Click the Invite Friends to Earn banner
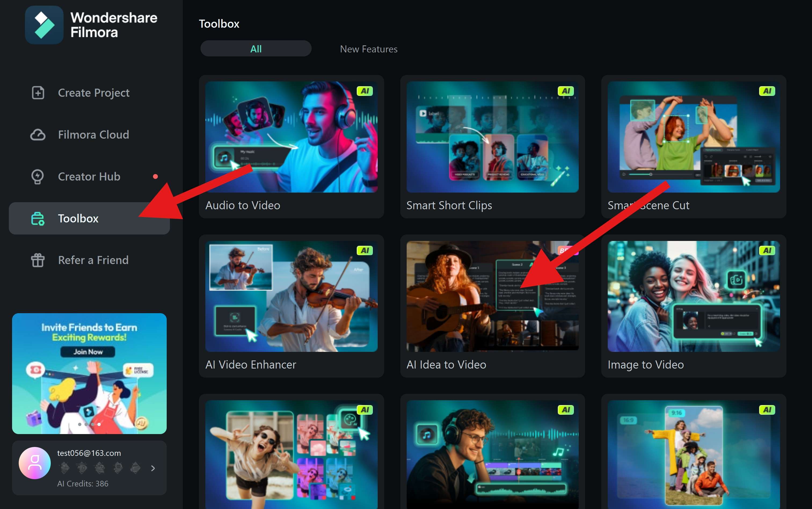The height and width of the screenshot is (509, 812). tap(89, 373)
